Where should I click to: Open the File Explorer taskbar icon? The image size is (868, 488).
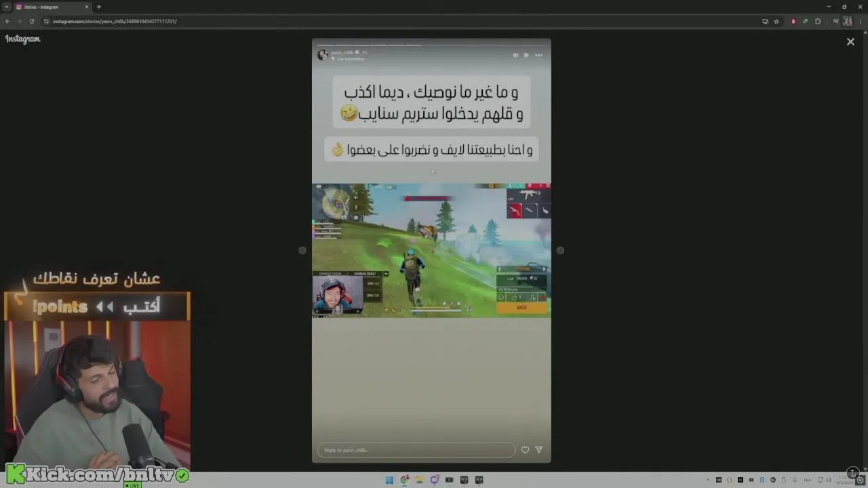pos(420,480)
